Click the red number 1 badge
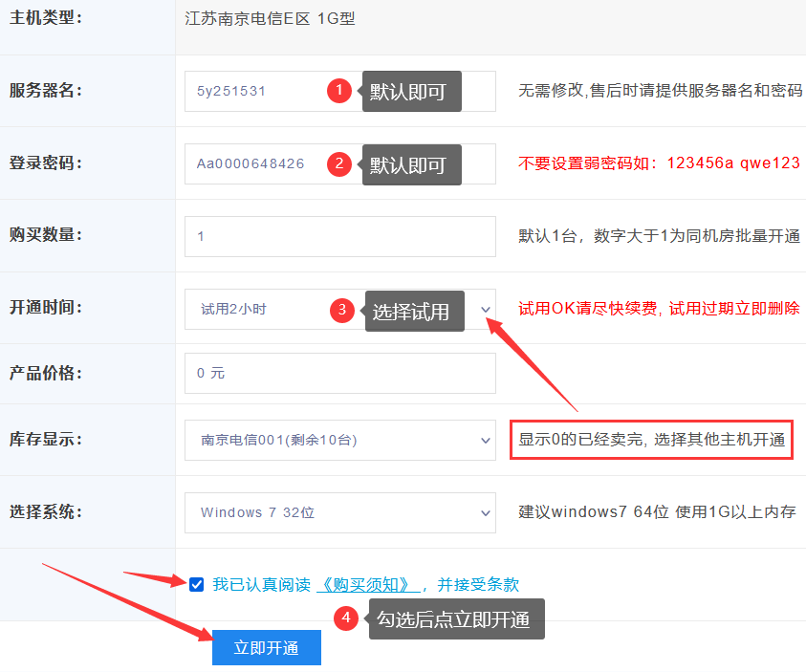 click(x=338, y=91)
